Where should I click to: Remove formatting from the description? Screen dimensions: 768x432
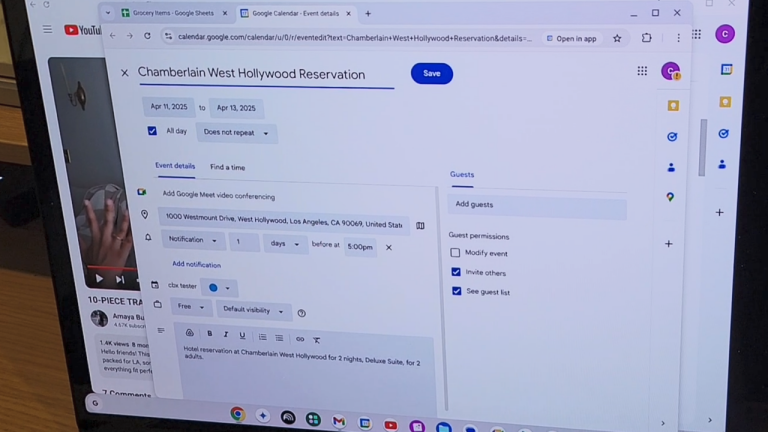tap(316, 340)
